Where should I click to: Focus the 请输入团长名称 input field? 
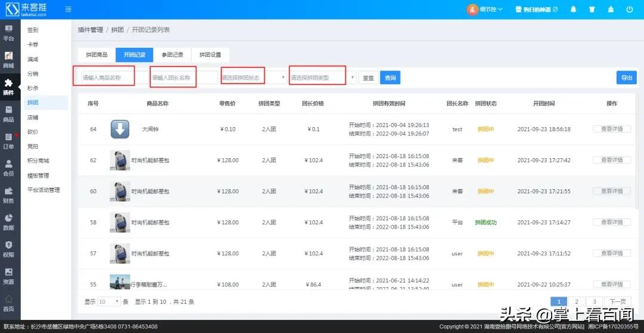click(184, 78)
